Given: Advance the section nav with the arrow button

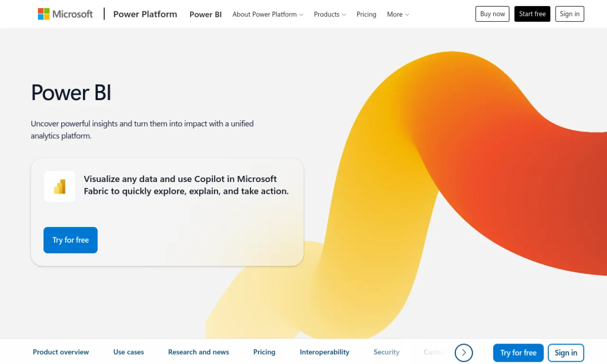Looking at the screenshot, I should 464,353.
